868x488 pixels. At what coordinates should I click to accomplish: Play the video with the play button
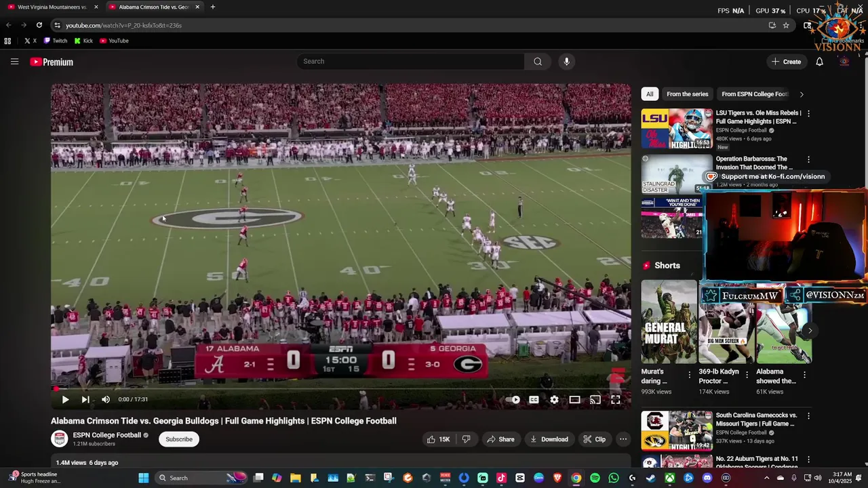coord(65,399)
